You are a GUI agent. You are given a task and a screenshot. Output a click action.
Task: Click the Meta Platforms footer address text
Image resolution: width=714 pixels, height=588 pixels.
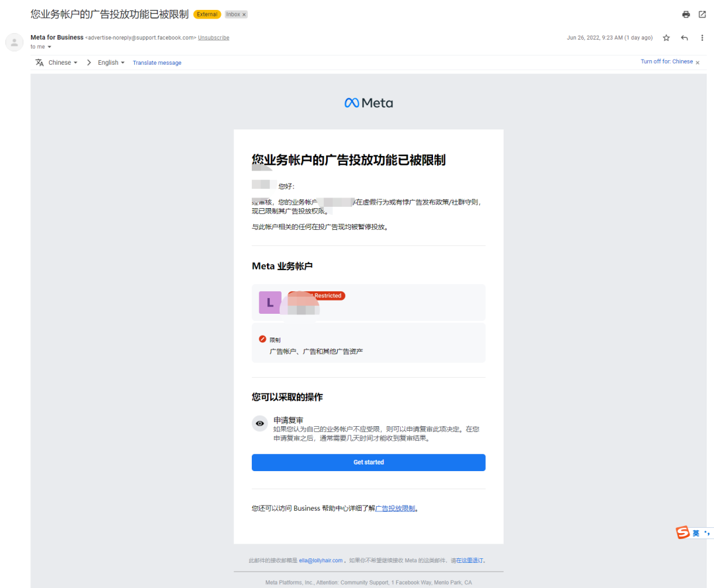pos(368,583)
